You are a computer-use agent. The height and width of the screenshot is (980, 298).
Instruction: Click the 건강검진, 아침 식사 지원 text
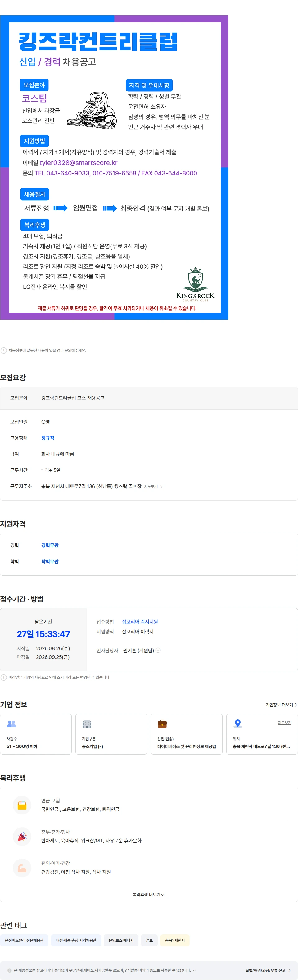tap(76, 872)
